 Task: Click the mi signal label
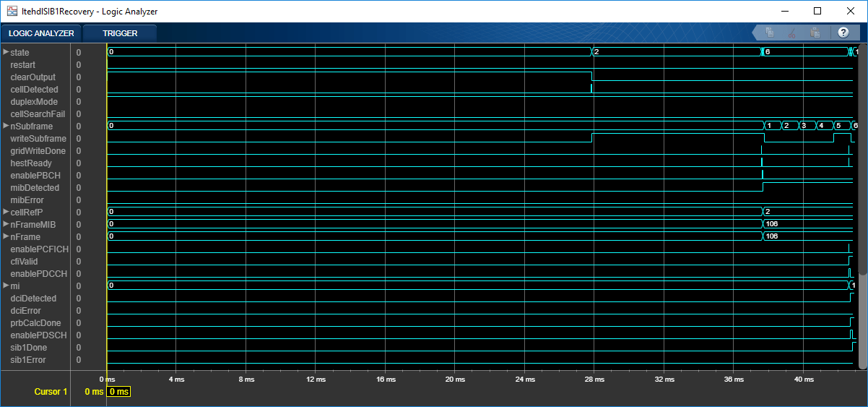pyautogui.click(x=14, y=286)
